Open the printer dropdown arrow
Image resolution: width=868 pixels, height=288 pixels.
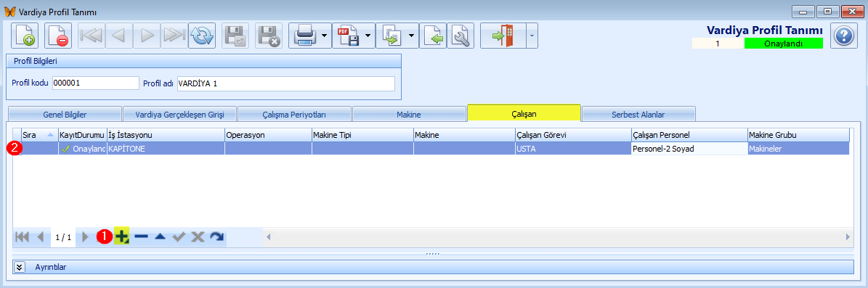point(325,36)
